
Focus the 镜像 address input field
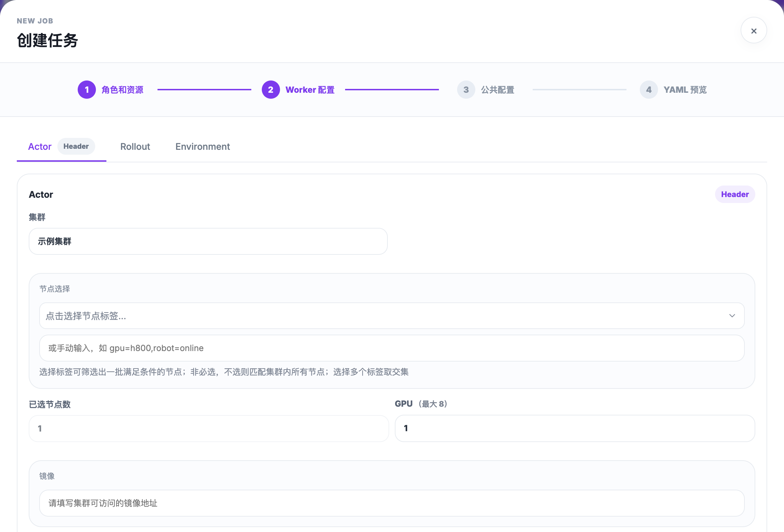[x=392, y=503]
